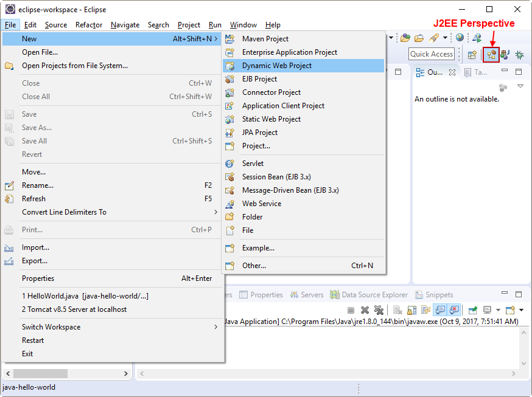532x397 pixels.
Task: Open the Window menu
Action: click(x=243, y=25)
